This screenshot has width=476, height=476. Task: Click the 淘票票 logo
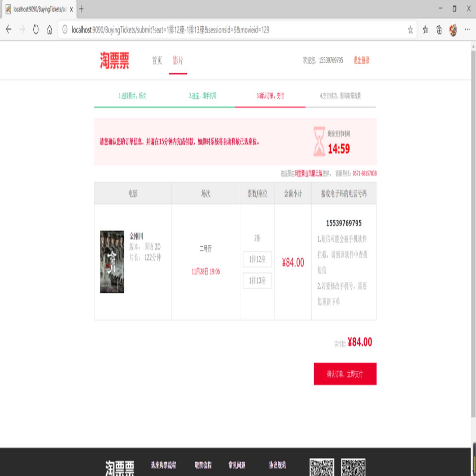point(115,60)
